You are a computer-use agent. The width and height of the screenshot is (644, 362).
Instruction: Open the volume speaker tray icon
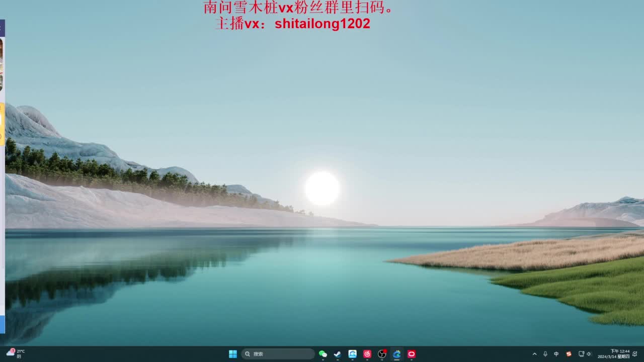coord(589,354)
